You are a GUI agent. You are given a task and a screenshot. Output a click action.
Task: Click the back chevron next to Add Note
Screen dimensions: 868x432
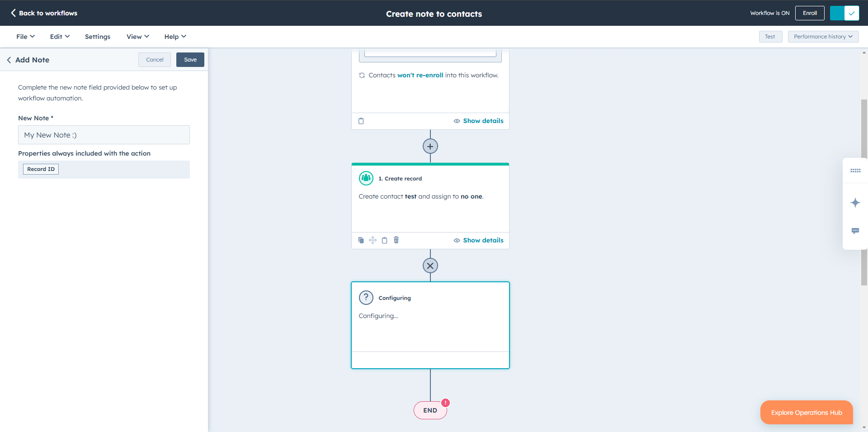(x=9, y=60)
